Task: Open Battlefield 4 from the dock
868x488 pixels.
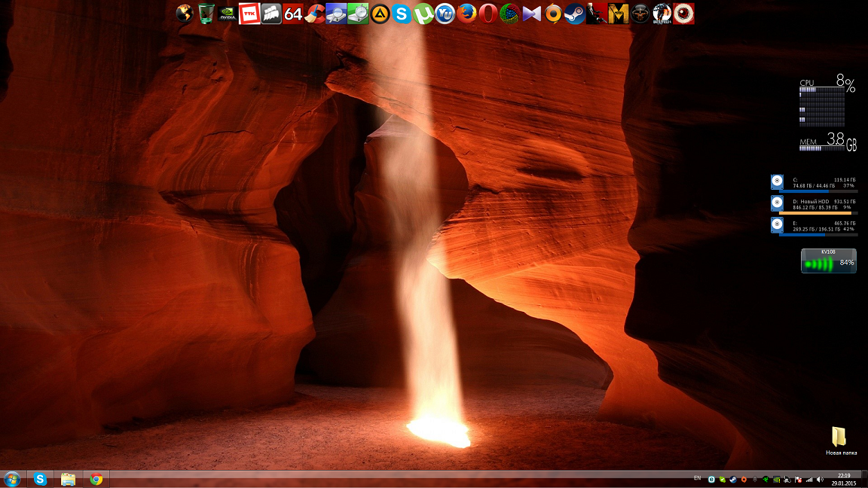Action: click(662, 13)
